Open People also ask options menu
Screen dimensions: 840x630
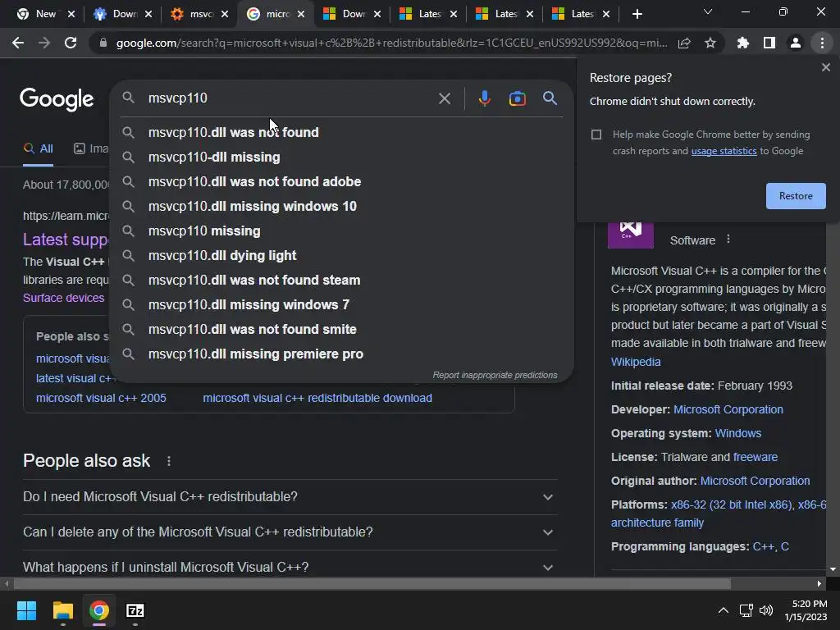[x=169, y=461]
